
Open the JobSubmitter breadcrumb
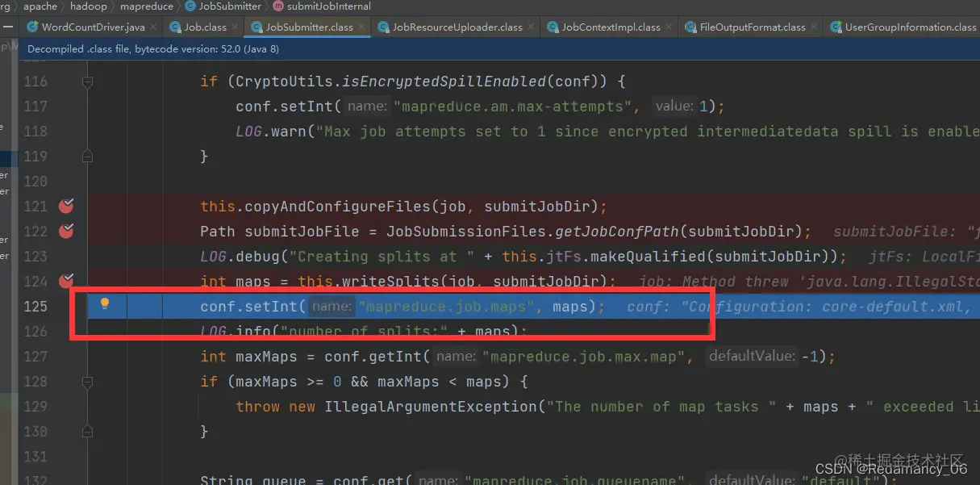(x=230, y=6)
